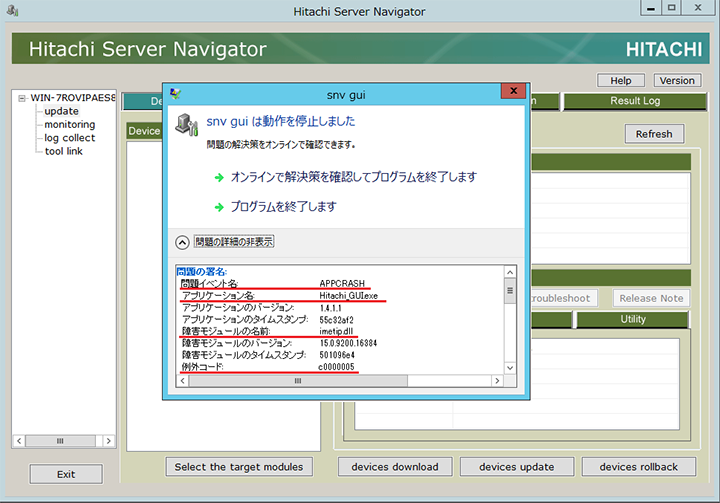Click tree panel horizontal scrollbar thumb
Viewport: 720px width, 503px height.
(60, 441)
